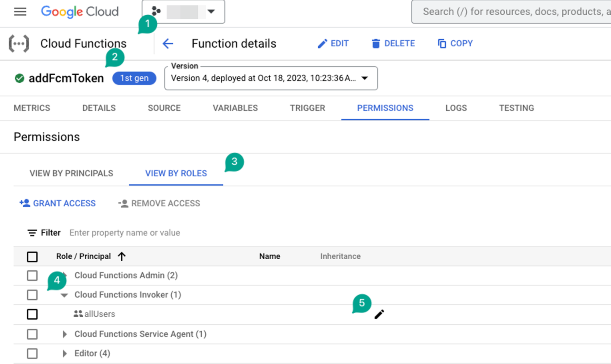Click the Name column header

[x=270, y=256]
